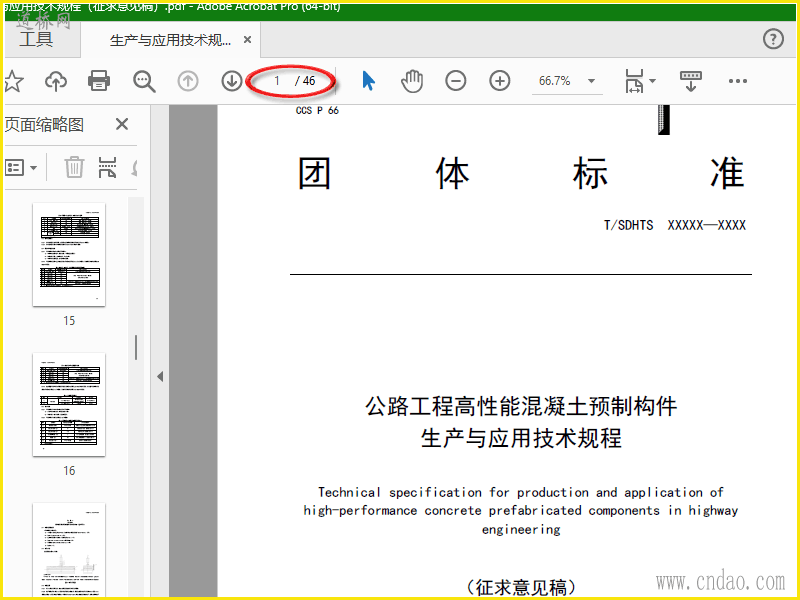This screenshot has height=600, width=800.
Task: Activate the hand pan tool
Action: (x=412, y=81)
